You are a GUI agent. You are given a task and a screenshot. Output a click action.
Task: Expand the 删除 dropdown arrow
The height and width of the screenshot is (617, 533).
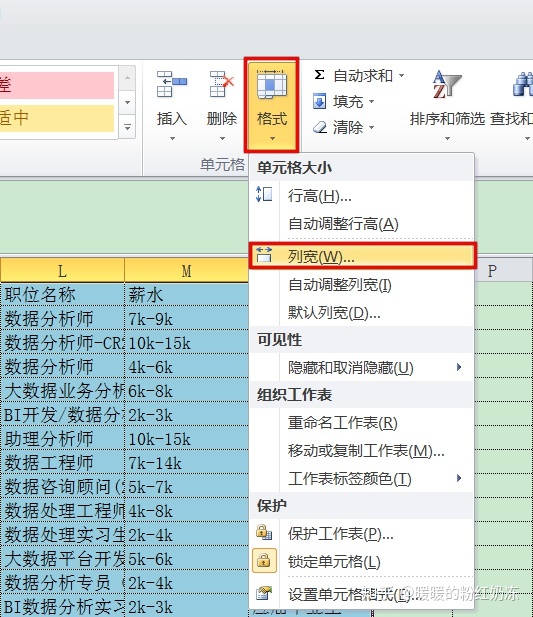[222, 139]
